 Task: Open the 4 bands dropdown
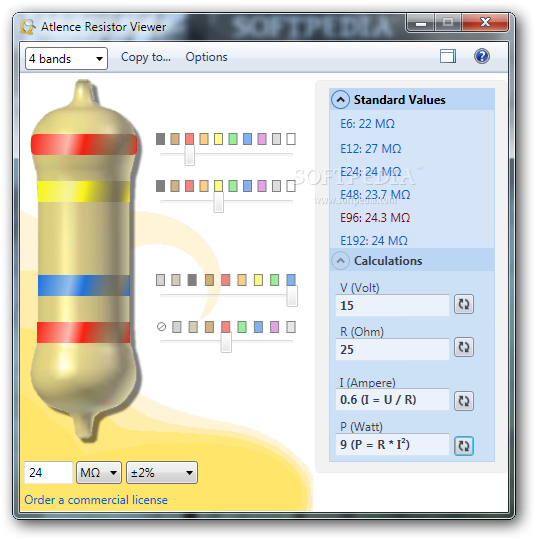click(66, 59)
